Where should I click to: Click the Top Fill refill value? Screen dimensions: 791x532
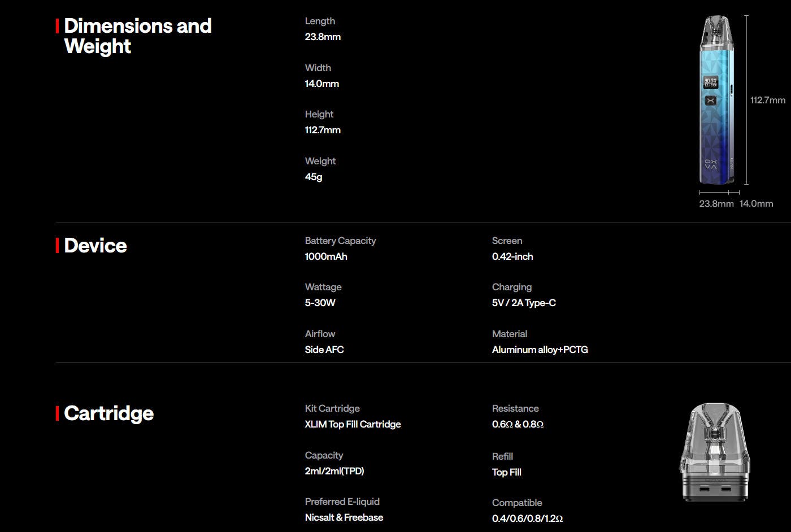[507, 472]
